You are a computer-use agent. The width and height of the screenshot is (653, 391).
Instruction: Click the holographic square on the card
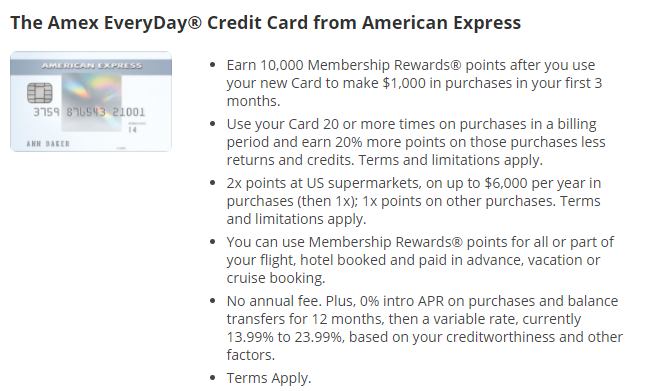click(92, 102)
